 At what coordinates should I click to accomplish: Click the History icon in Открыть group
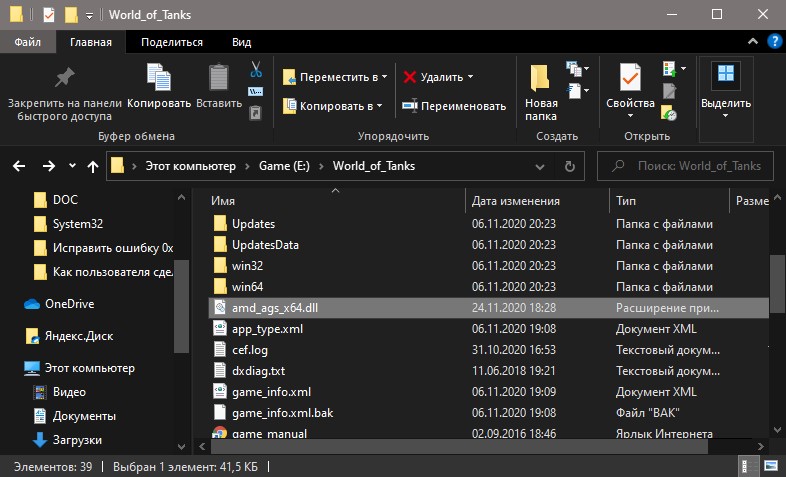(669, 113)
